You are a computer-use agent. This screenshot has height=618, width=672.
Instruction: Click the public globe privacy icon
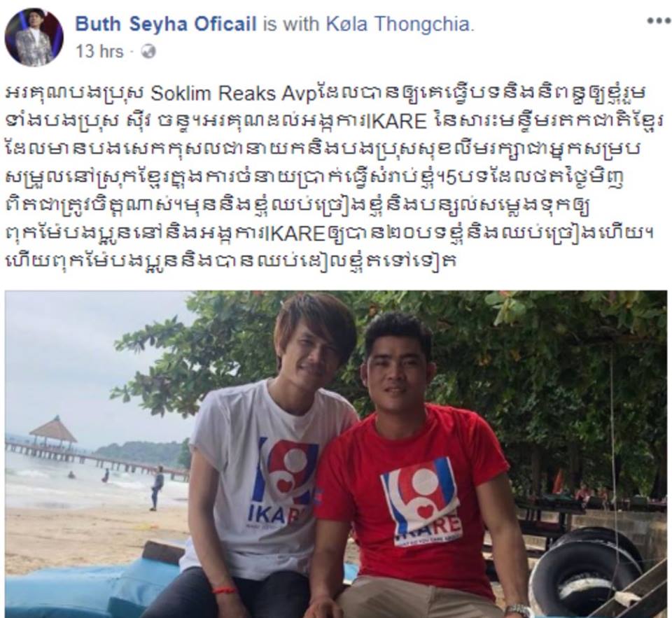(x=149, y=52)
